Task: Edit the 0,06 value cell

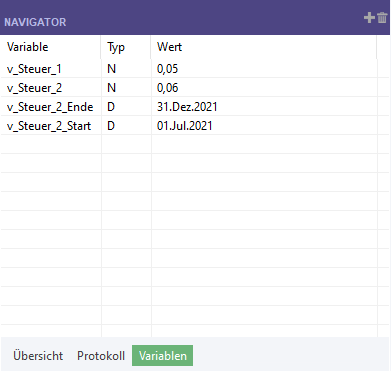Action: tap(264, 88)
